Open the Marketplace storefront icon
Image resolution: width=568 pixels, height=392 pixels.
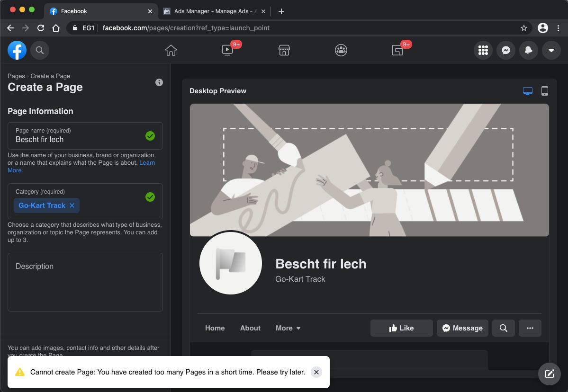click(284, 50)
